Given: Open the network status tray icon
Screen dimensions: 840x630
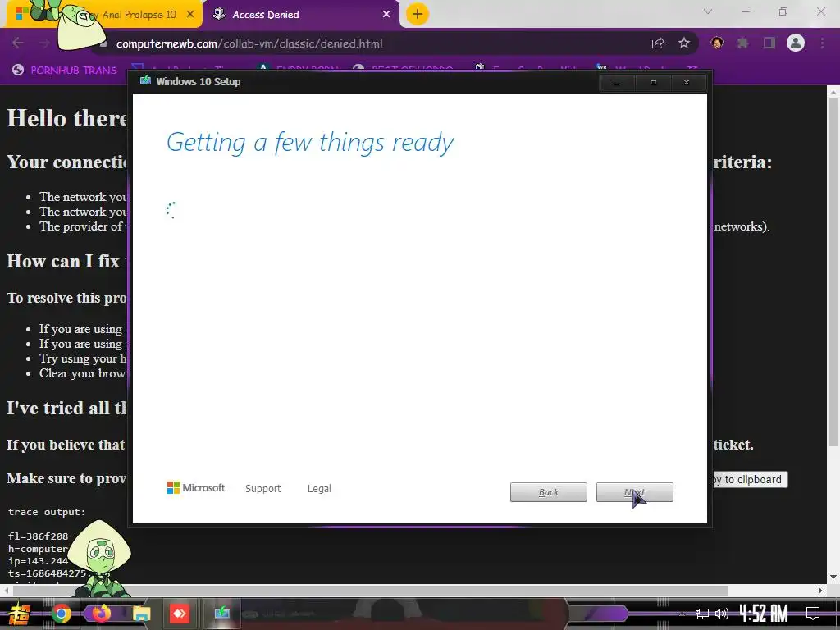Looking at the screenshot, I should [701, 614].
